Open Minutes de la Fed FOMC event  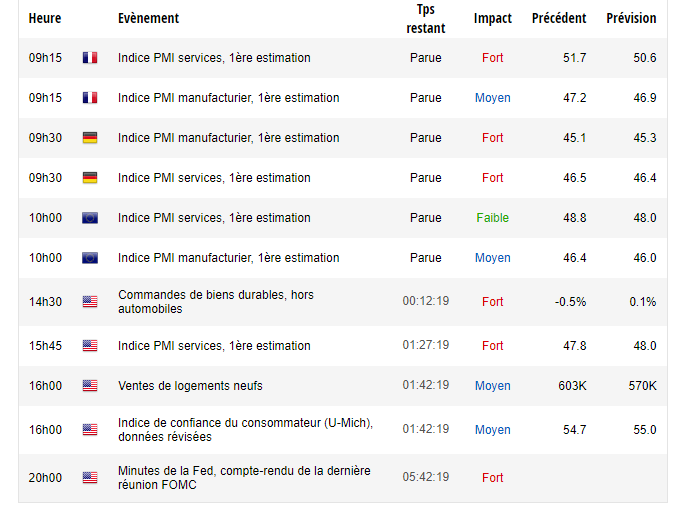tap(244, 478)
